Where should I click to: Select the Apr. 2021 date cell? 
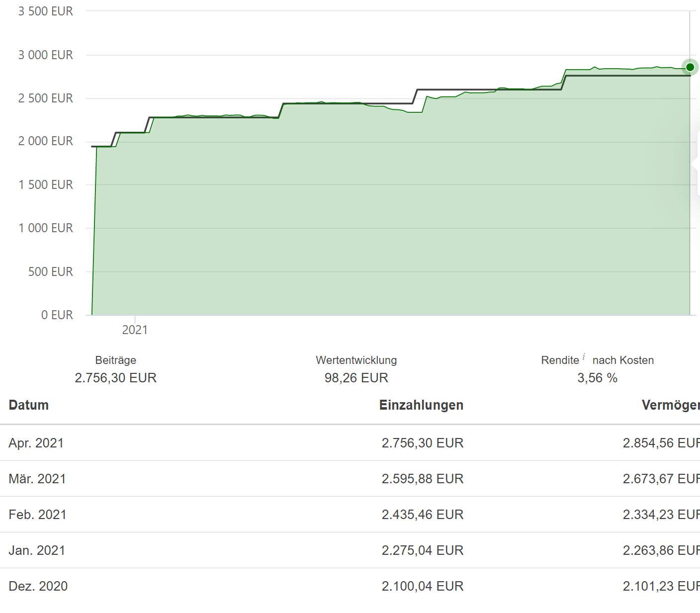(36, 443)
